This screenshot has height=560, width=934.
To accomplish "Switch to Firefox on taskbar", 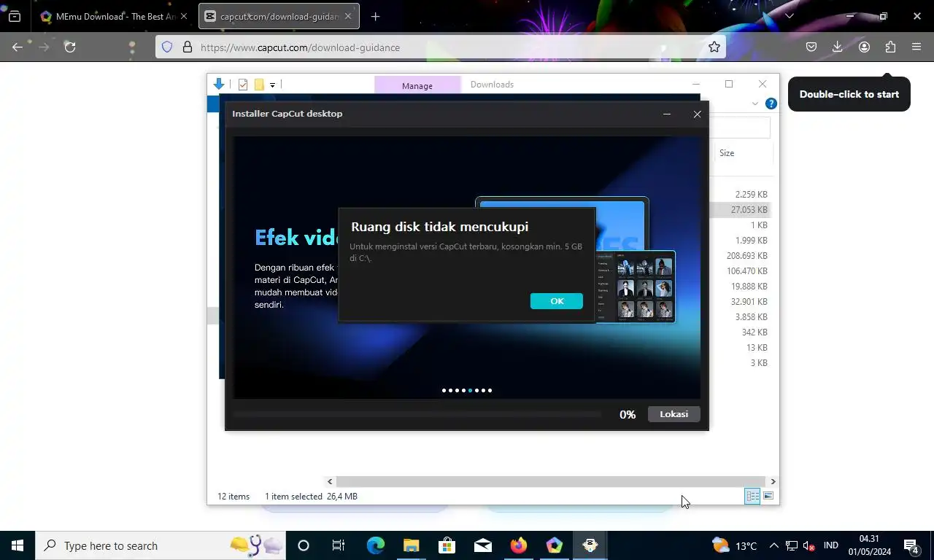I will 519,545.
